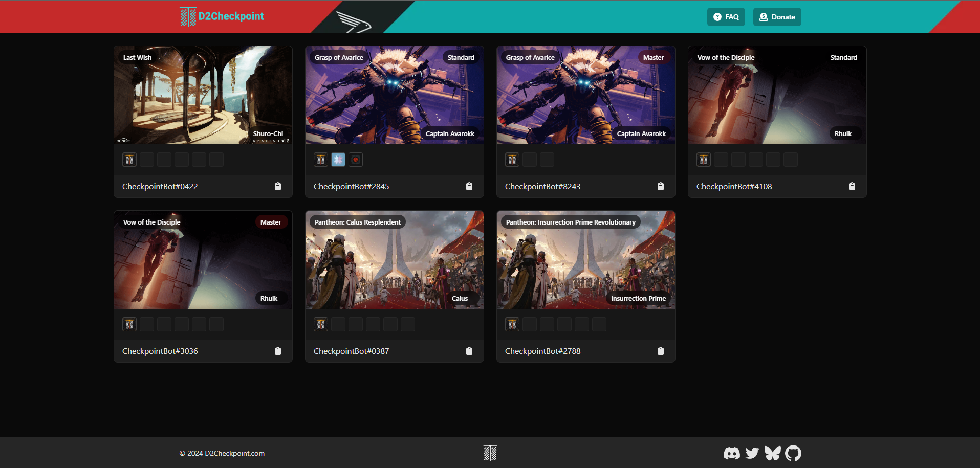The width and height of the screenshot is (980, 468).
Task: Click the CheckpointBot#3036 name
Action: pyautogui.click(x=160, y=351)
